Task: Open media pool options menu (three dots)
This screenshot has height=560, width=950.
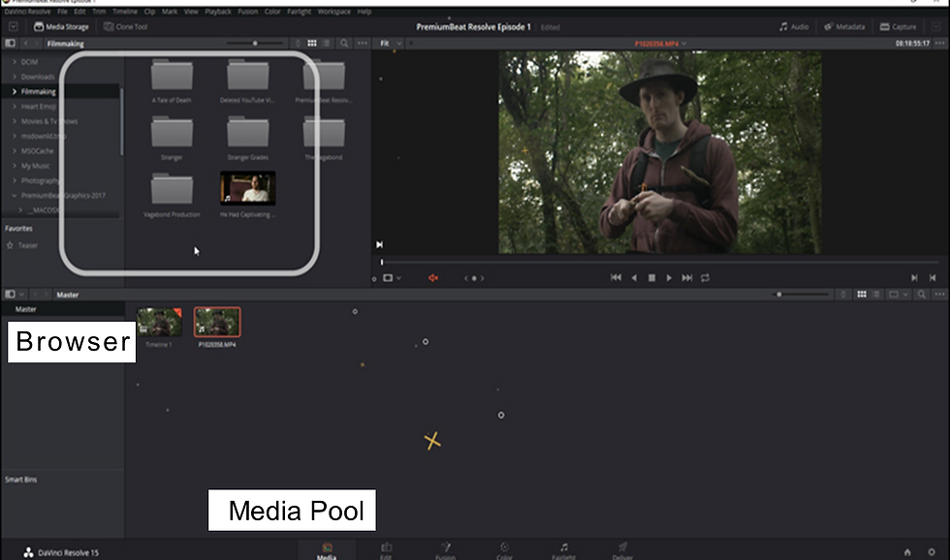Action: pos(939,295)
